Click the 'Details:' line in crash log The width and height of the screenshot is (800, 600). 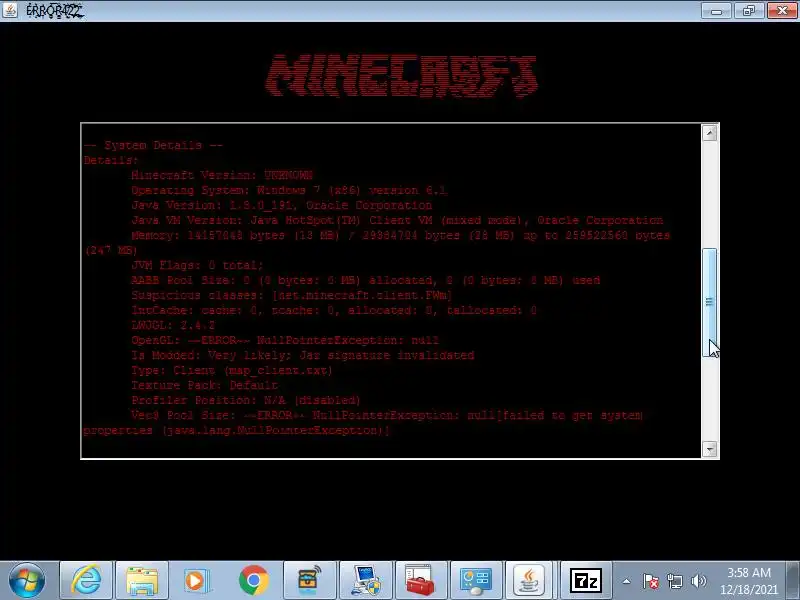[111, 160]
